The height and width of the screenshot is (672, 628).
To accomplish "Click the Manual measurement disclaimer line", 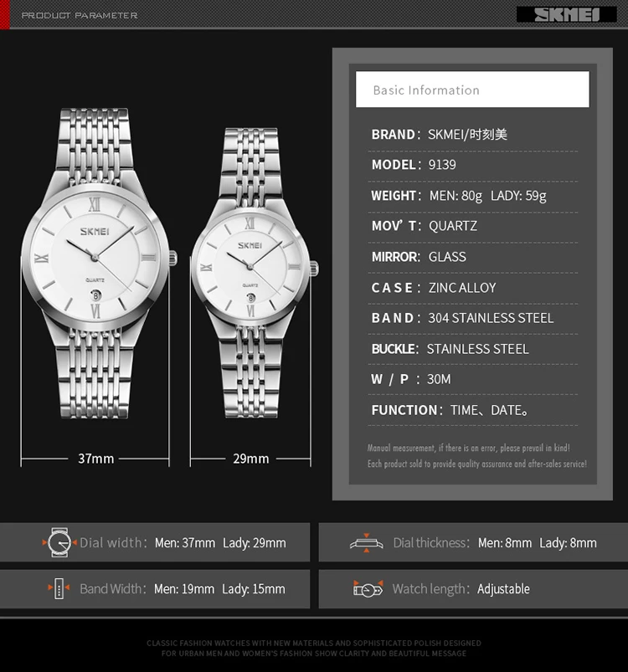I will coord(469,448).
